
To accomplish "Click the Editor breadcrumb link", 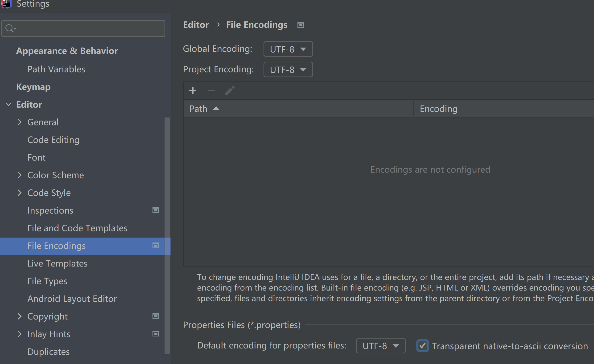I will 196,25.
